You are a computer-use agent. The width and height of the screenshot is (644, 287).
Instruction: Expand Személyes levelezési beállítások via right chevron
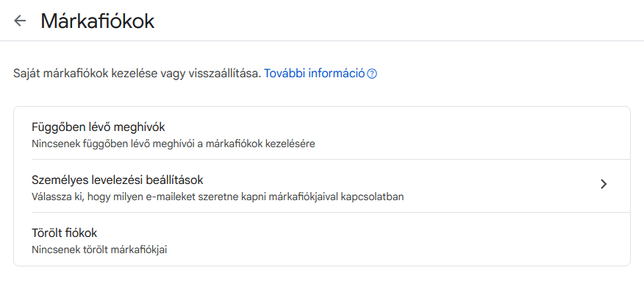click(x=604, y=184)
